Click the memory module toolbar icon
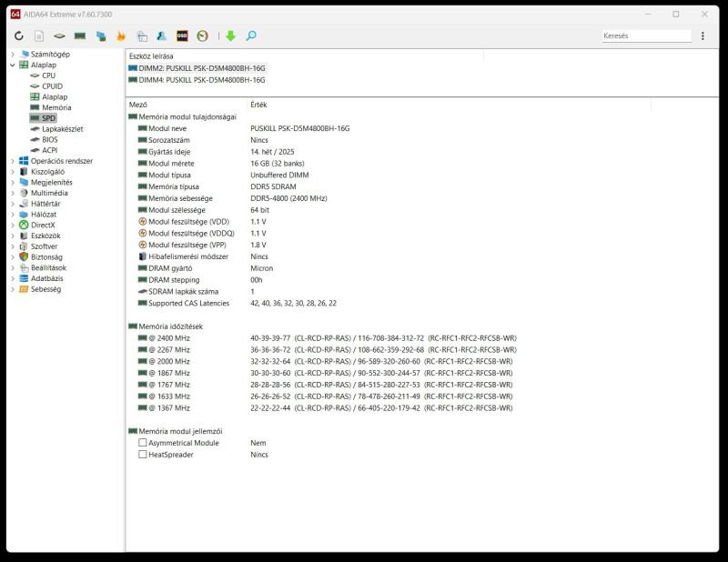The width and height of the screenshot is (728, 562). [80, 35]
